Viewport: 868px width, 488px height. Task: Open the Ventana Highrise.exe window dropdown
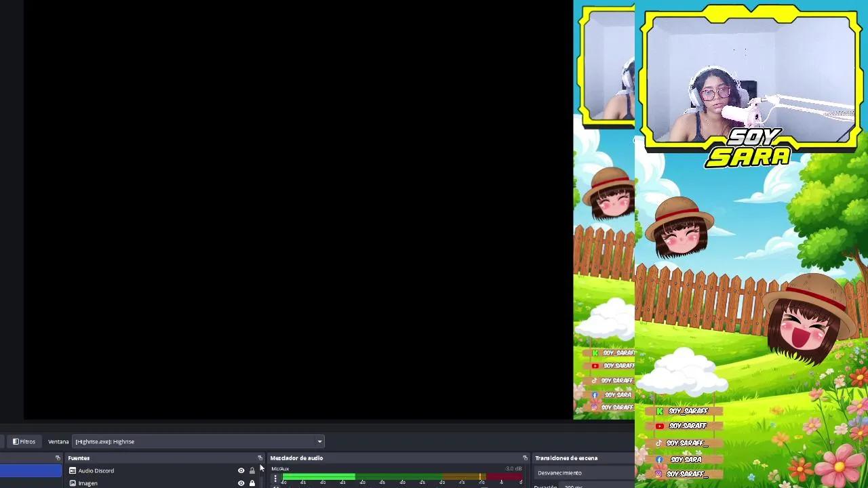198,441
